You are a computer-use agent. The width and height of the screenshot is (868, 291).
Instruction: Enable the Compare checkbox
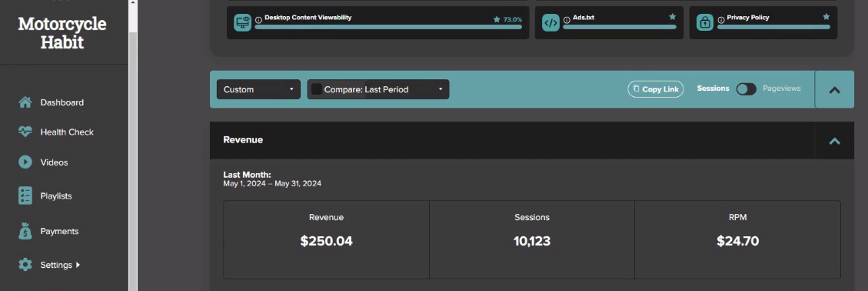pos(316,89)
